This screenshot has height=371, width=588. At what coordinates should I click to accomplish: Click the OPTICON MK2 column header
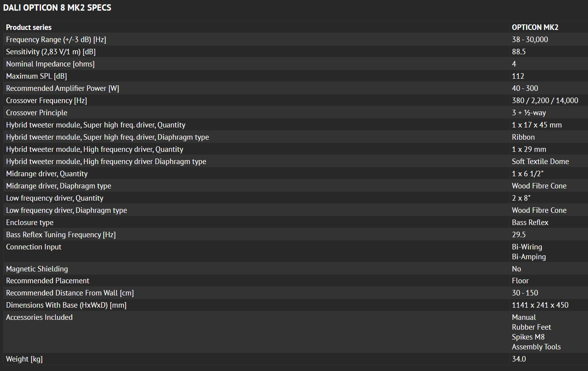point(535,27)
